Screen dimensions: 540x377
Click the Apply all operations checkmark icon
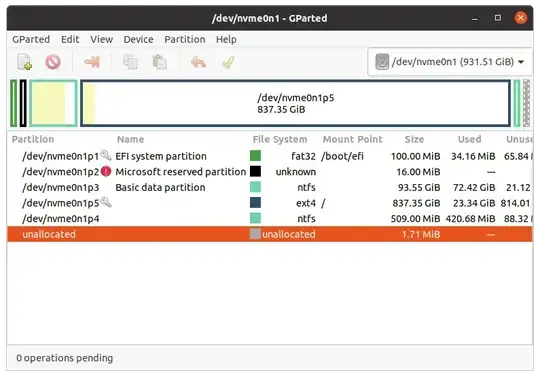pyautogui.click(x=228, y=62)
